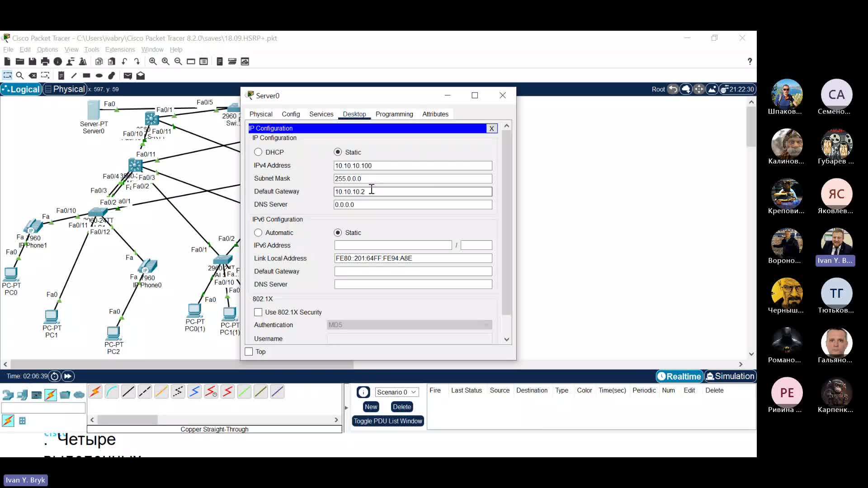Screen dimensions: 868x488
Task: Choose the Draw Line tool
Action: click(74, 75)
